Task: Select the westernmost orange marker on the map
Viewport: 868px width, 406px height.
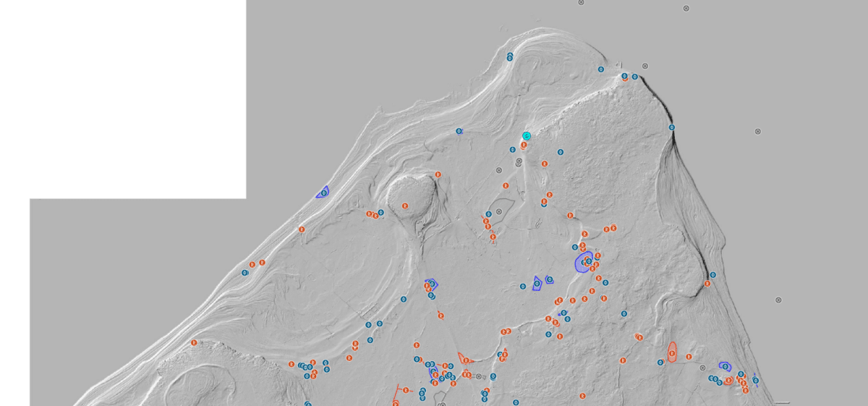Action: pyautogui.click(x=194, y=342)
